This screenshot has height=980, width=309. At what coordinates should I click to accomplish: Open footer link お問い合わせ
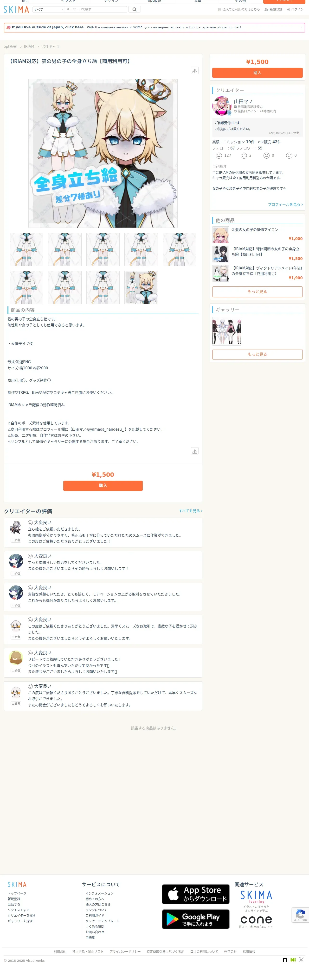click(95, 932)
